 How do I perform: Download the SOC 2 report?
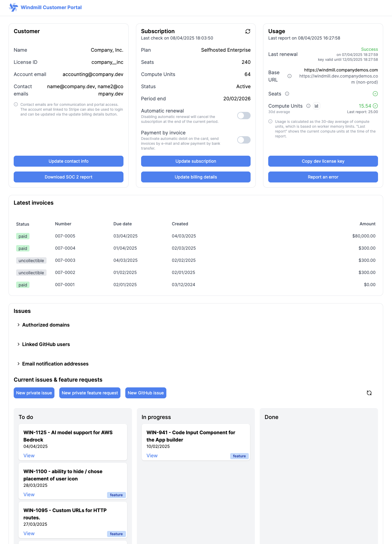68,177
